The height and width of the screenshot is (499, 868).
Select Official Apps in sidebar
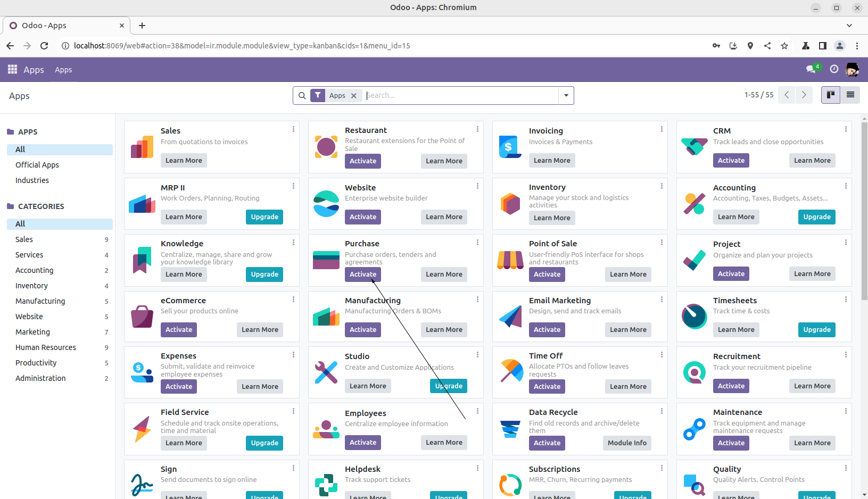tap(37, 165)
